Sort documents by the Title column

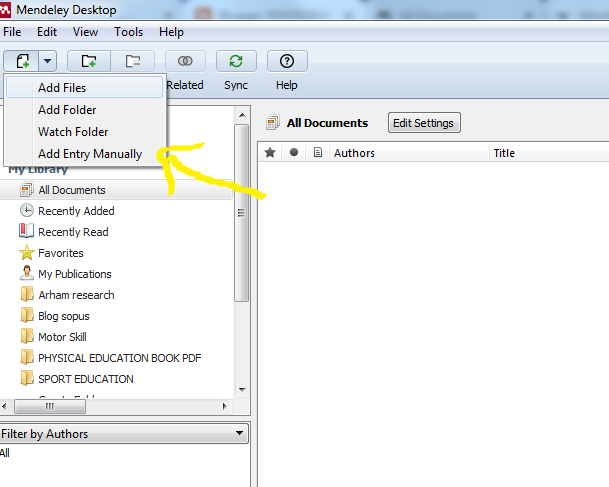(549, 153)
